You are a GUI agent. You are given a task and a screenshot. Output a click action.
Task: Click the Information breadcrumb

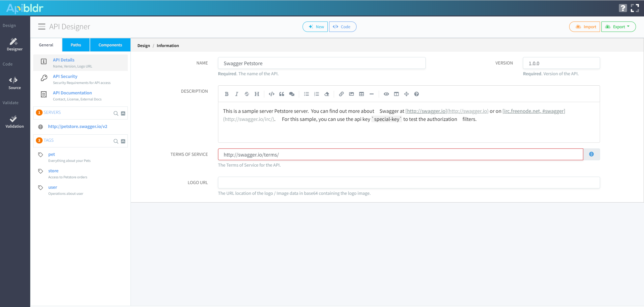tap(168, 46)
